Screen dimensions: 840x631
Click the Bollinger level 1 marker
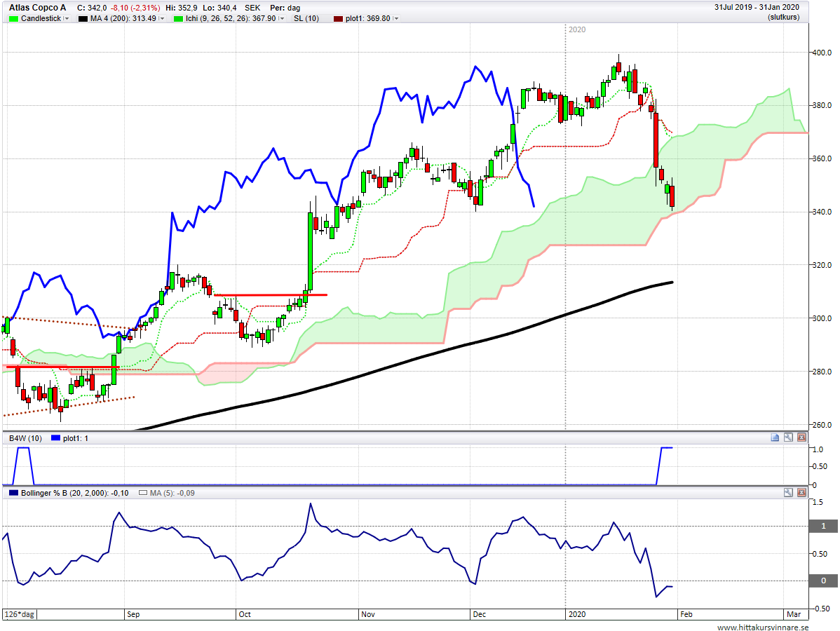coord(823,526)
